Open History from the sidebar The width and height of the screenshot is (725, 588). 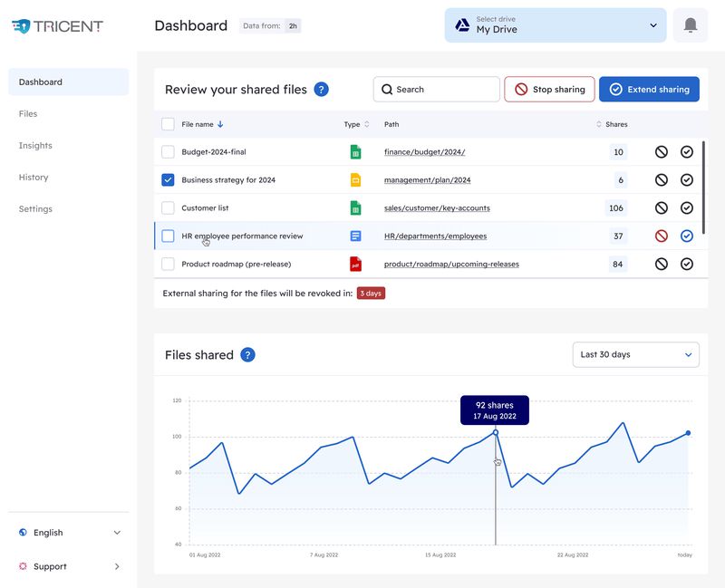(x=34, y=177)
